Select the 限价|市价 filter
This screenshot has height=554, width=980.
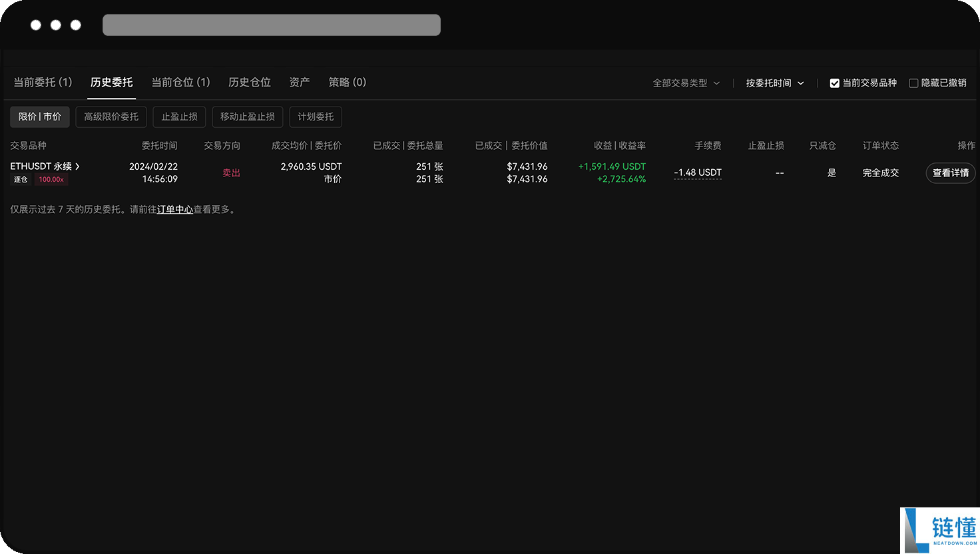click(x=39, y=117)
